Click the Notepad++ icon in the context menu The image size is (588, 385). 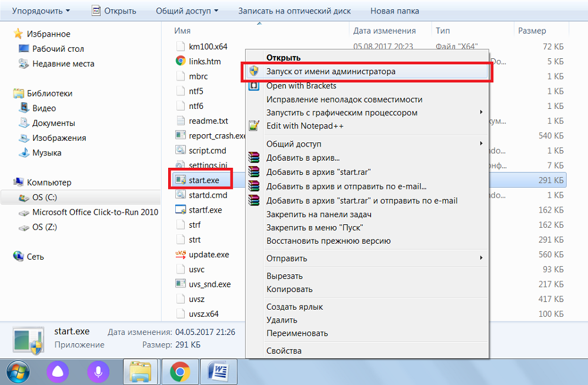[x=254, y=125]
